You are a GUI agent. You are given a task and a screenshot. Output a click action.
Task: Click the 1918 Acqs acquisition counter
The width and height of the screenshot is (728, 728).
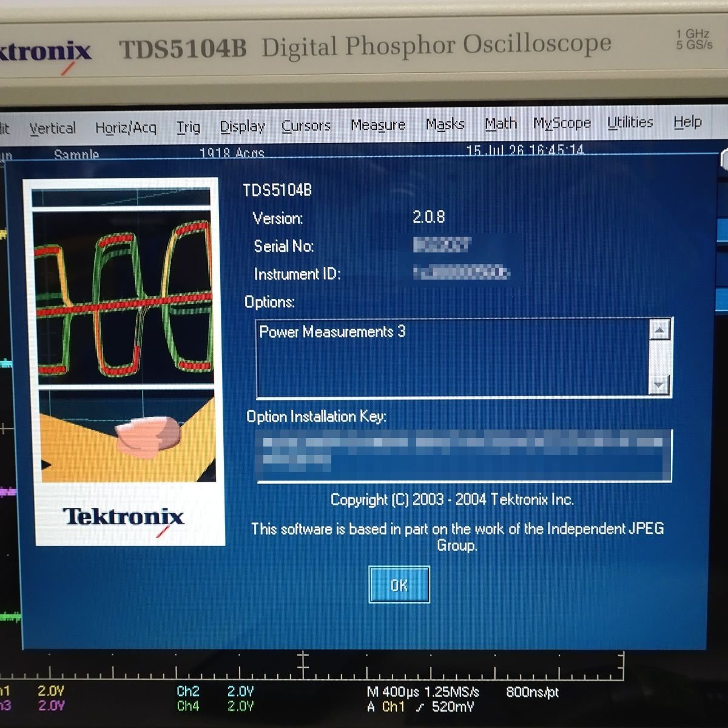click(232, 153)
